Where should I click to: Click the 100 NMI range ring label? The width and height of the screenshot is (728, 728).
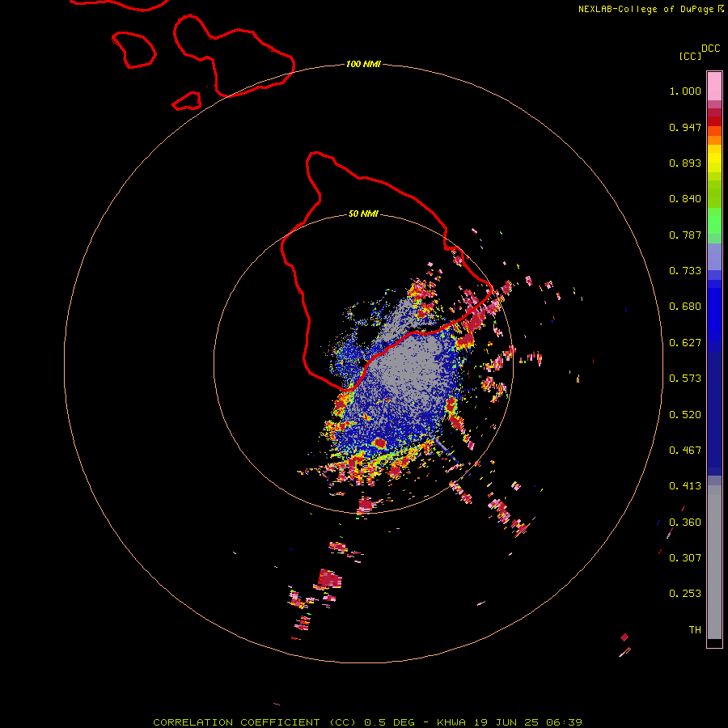pos(363,64)
